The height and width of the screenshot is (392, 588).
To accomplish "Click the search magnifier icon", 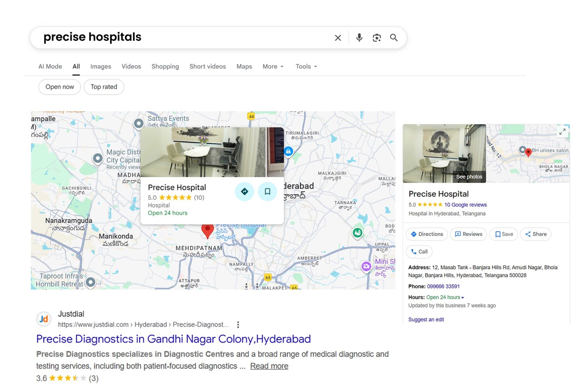I will [394, 37].
